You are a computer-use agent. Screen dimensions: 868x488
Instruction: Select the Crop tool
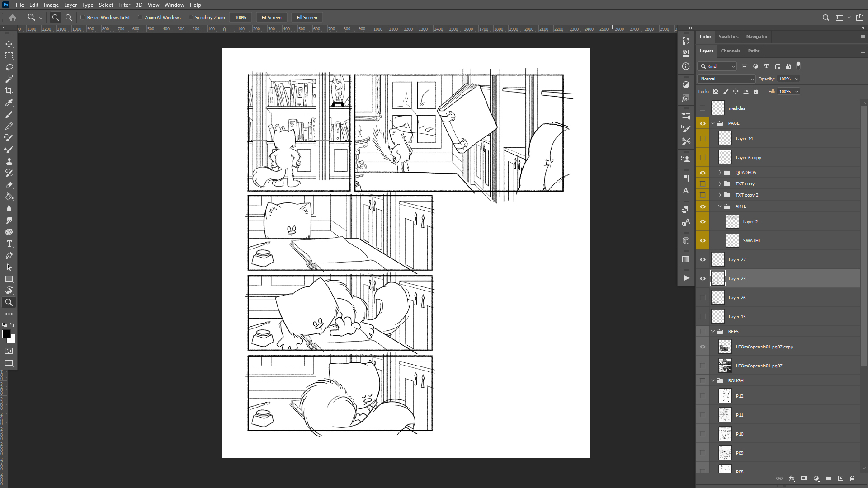(x=9, y=91)
